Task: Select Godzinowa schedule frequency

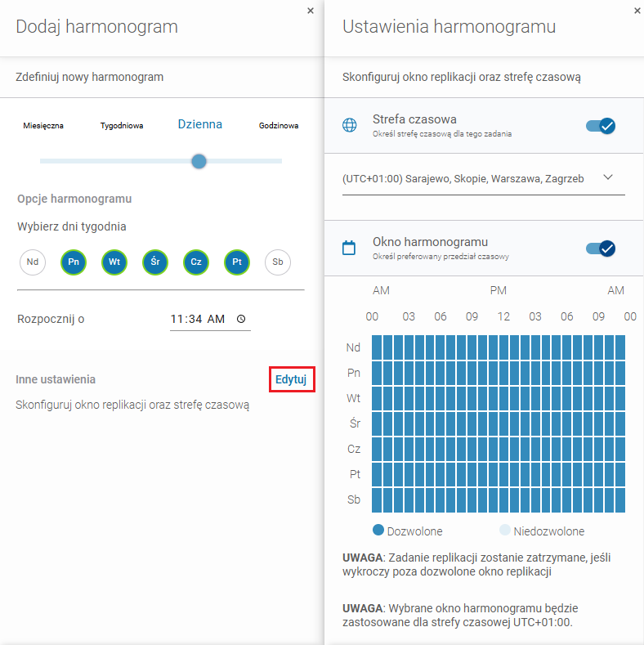Action: [x=279, y=126]
